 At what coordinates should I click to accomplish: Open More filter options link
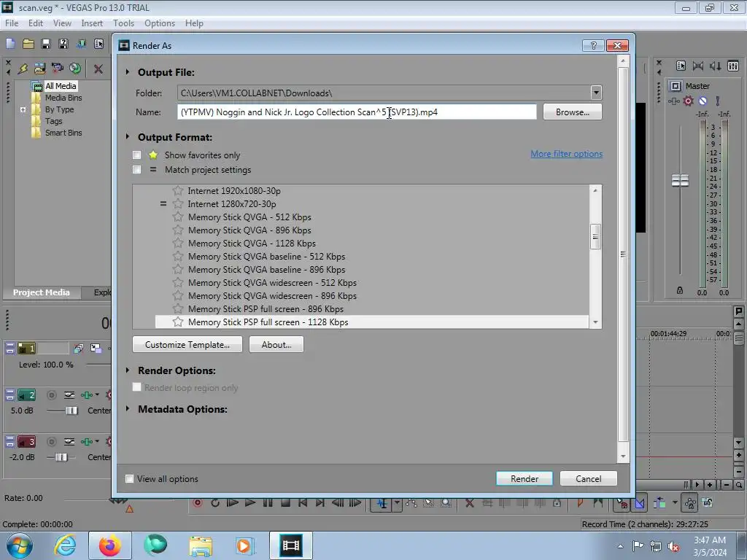[566, 154]
